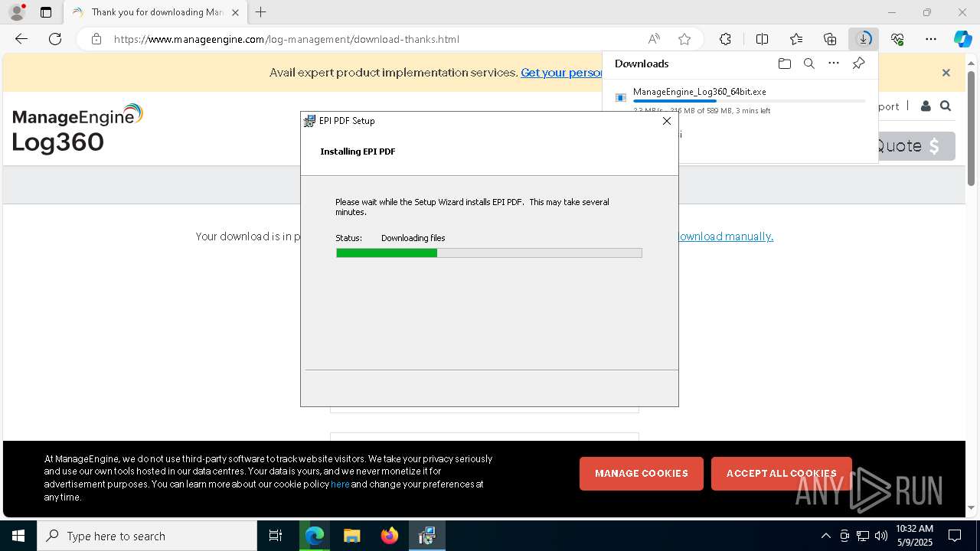The width and height of the screenshot is (980, 551).
Task: Click the taskbar search box
Action: (147, 536)
